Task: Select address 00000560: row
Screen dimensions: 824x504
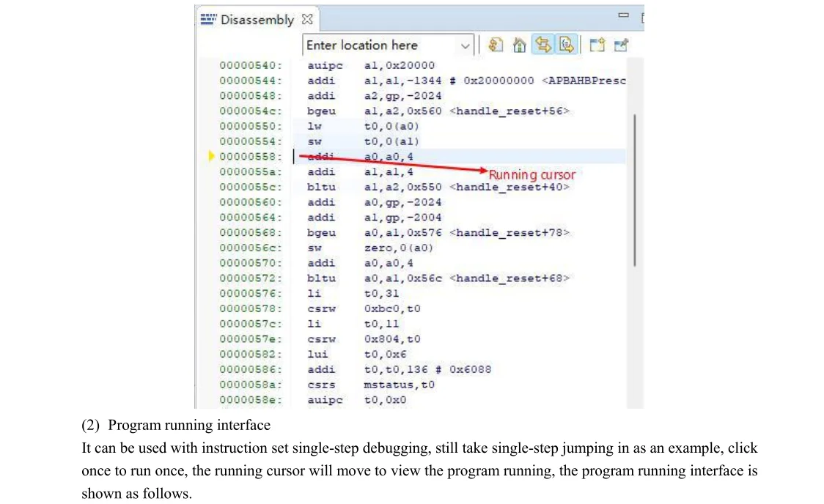Action: [x=251, y=202]
